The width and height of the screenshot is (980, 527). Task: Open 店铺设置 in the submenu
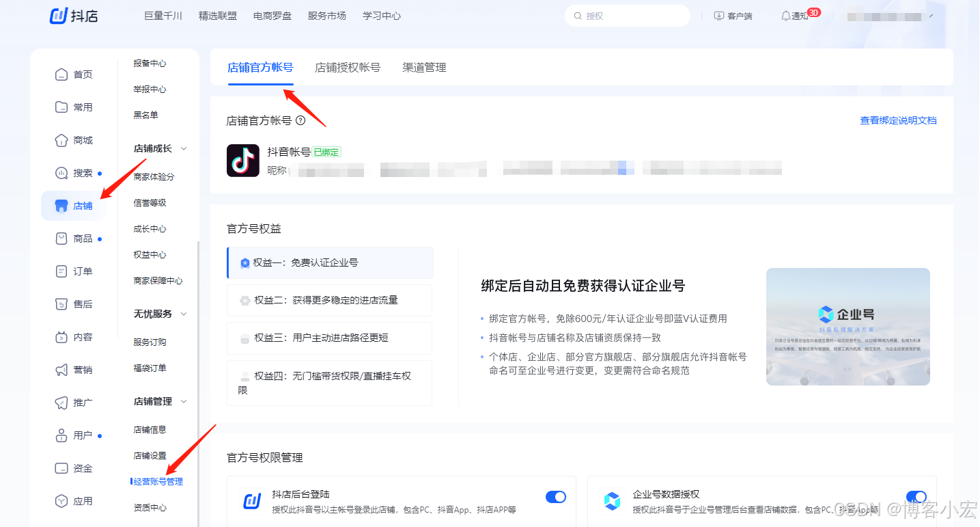pyautogui.click(x=150, y=456)
